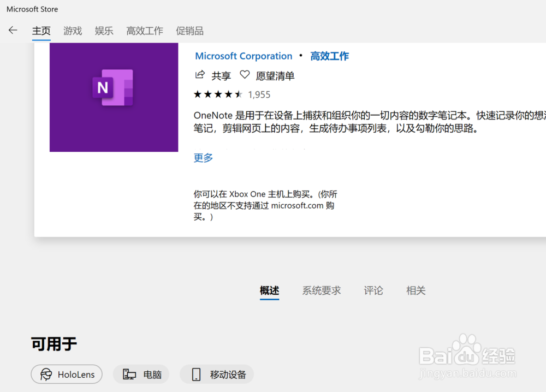Switch to the 主页 tab
The height and width of the screenshot is (392, 546).
41,31
